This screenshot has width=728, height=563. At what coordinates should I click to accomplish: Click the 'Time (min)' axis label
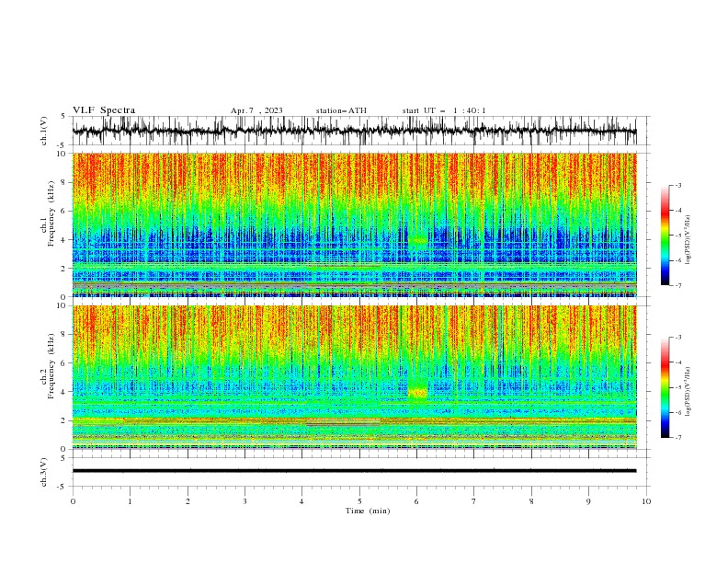coord(368,511)
